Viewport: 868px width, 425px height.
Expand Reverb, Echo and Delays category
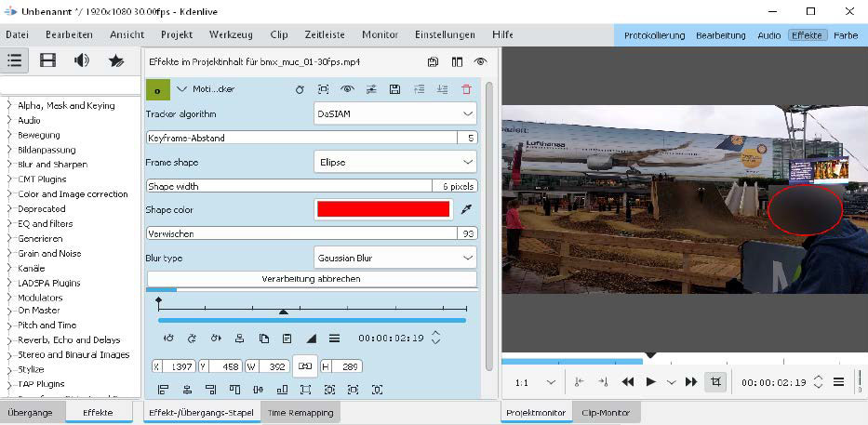(x=9, y=339)
